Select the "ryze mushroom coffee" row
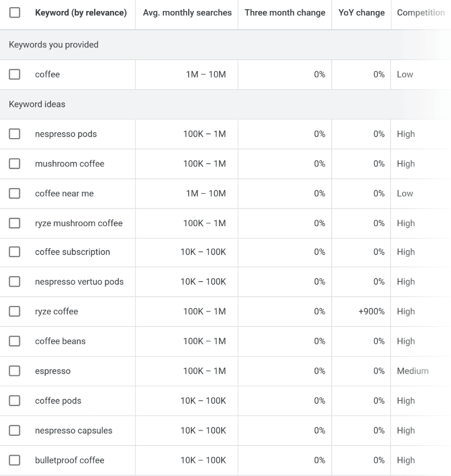Image resolution: width=451 pixels, height=476 pixels. coord(14,223)
